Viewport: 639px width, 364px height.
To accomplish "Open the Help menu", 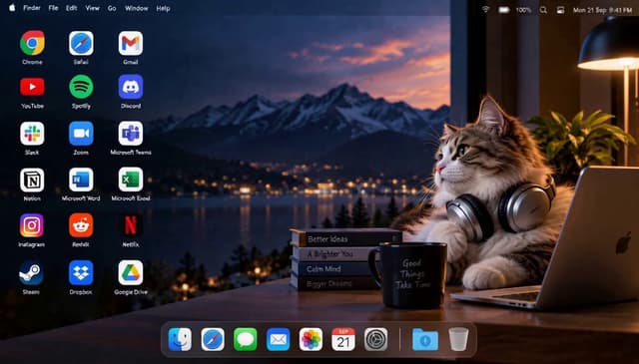I will [163, 8].
